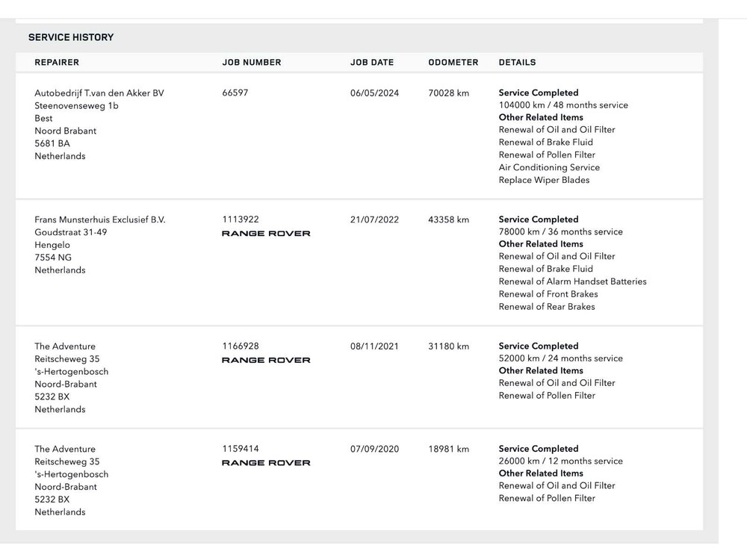Select the job date 07/09/2020
The image size is (747, 560).
coord(374,449)
